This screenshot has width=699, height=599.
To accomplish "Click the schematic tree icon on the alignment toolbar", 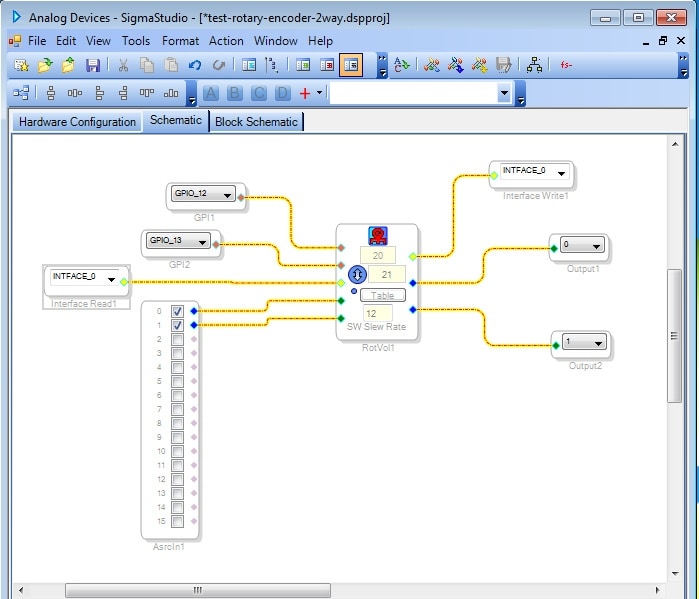I will [21, 93].
